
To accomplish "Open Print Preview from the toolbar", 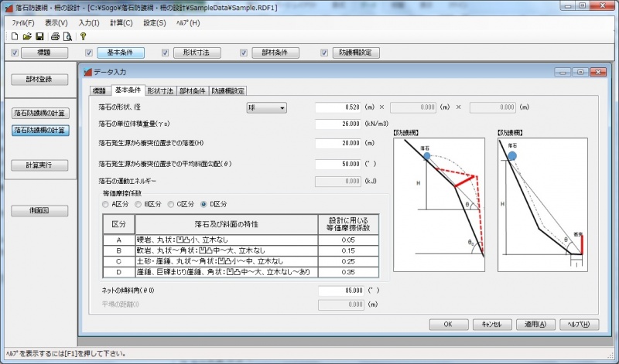I will [67, 36].
